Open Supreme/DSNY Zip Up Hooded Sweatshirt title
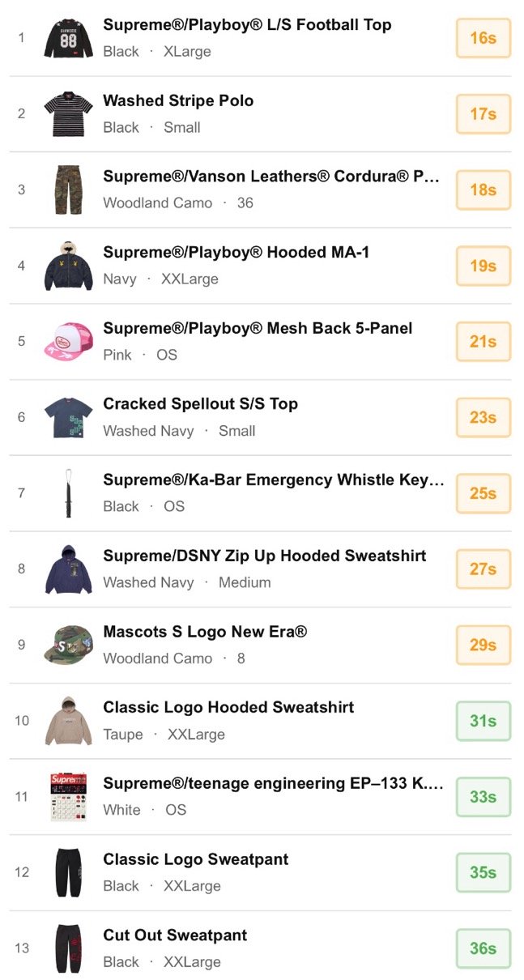 [x=264, y=556]
